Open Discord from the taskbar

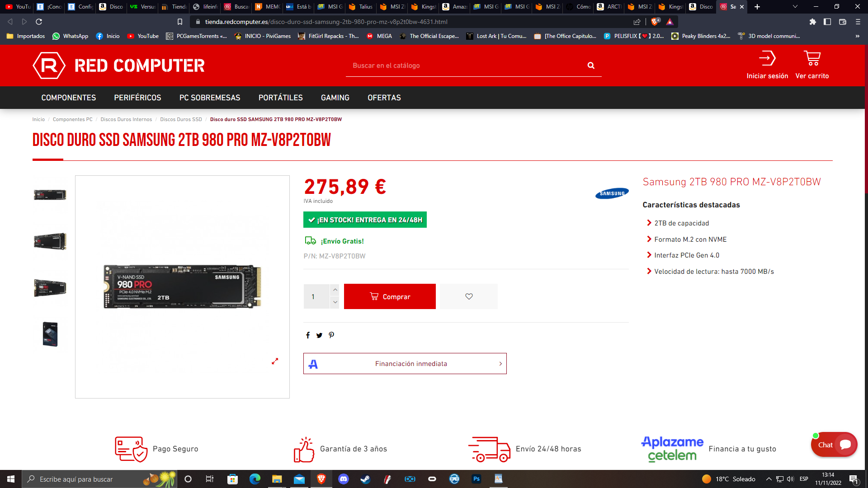[344, 479]
